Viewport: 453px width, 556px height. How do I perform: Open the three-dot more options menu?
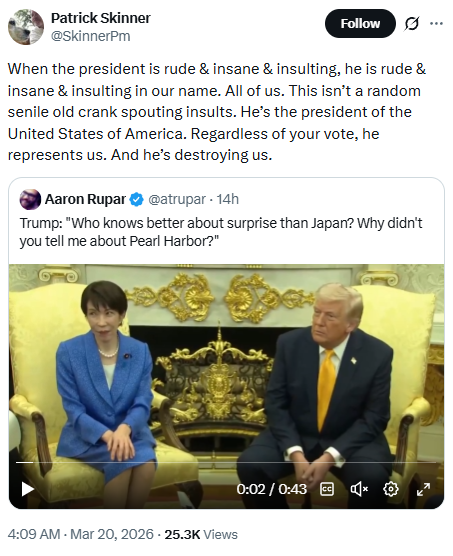[436, 24]
